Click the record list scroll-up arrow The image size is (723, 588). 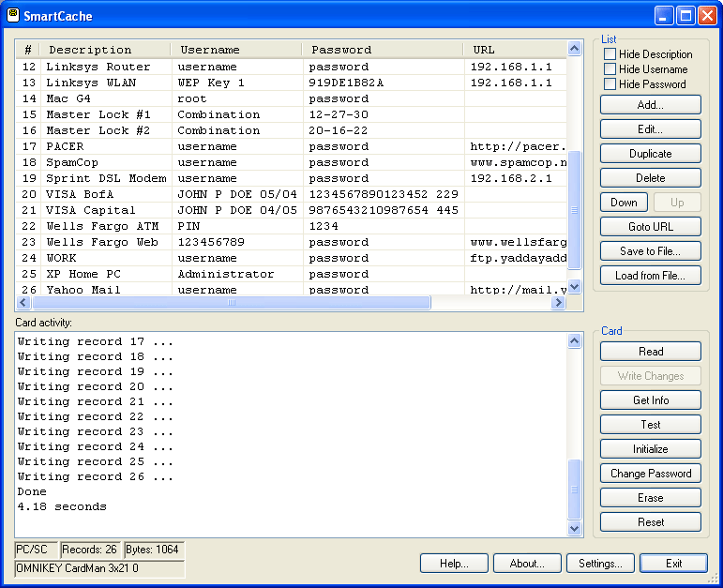point(574,48)
